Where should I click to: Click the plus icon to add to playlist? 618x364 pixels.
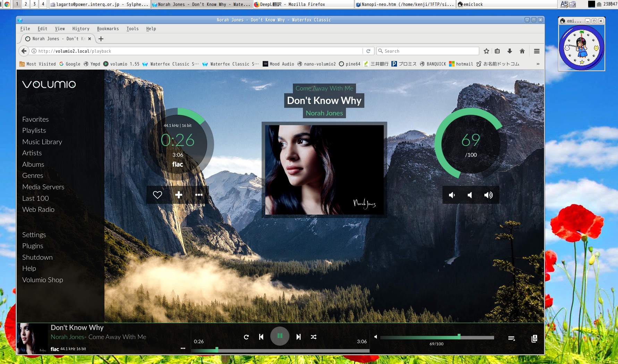tap(179, 195)
